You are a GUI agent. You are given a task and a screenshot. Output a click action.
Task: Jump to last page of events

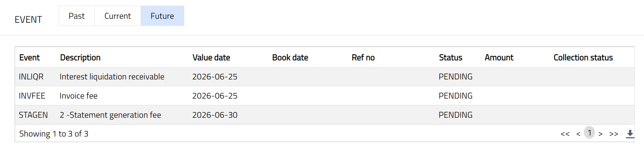pyautogui.click(x=614, y=134)
